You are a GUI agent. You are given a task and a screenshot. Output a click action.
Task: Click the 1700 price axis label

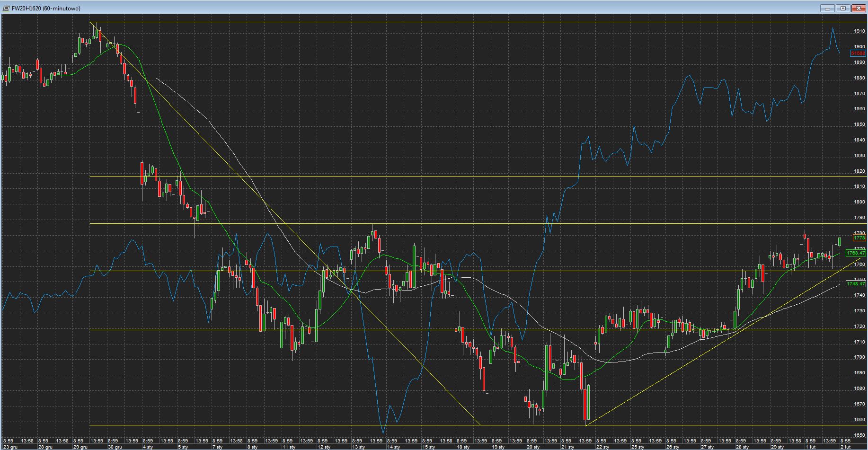(859, 357)
